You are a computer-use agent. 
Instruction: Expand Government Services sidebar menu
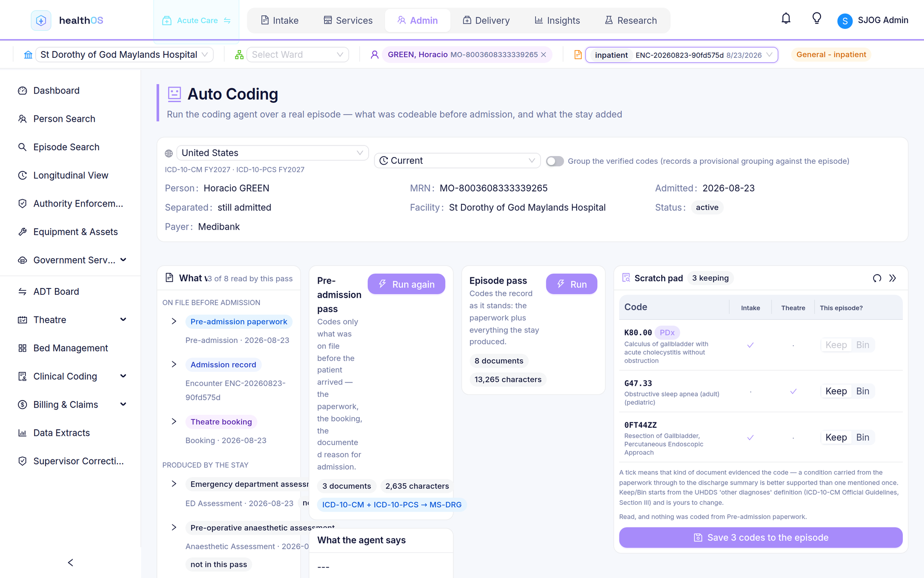coord(123,260)
